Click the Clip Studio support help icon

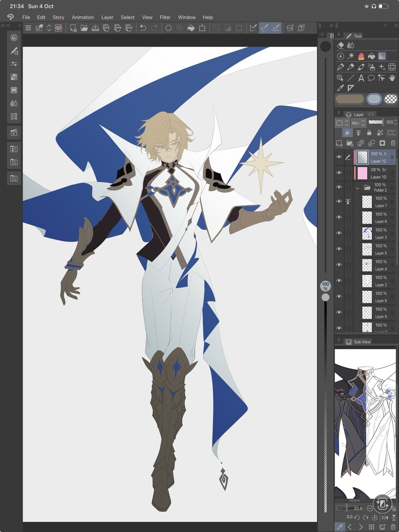pyautogui.click(x=301, y=27)
